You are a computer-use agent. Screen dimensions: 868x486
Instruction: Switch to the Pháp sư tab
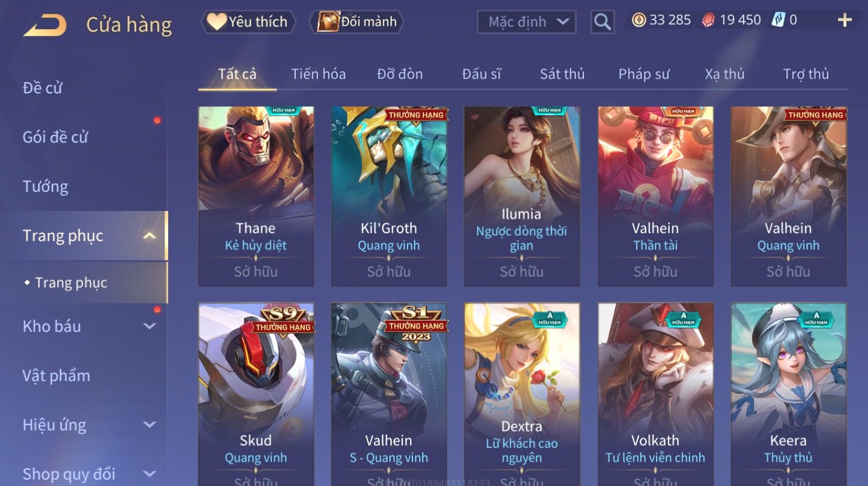tap(644, 74)
